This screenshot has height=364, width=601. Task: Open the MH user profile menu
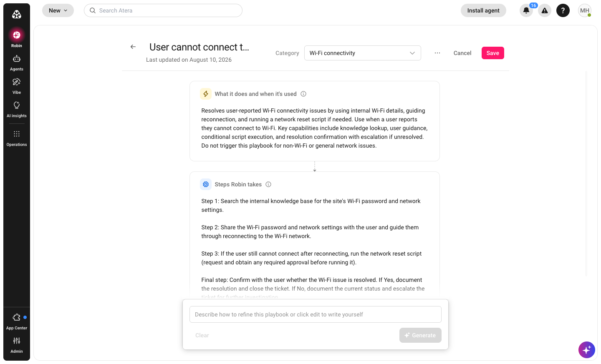[585, 10]
